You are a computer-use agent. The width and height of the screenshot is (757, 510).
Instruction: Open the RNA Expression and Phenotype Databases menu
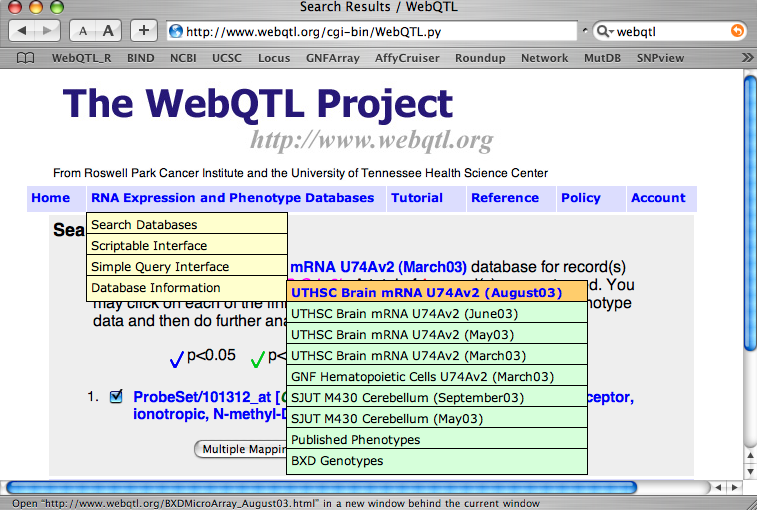[232, 198]
